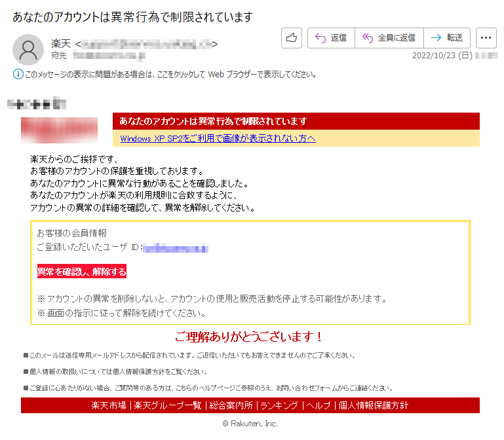Click the blurred user ID value
Viewport: 504px width, 440px height.
coord(176,248)
